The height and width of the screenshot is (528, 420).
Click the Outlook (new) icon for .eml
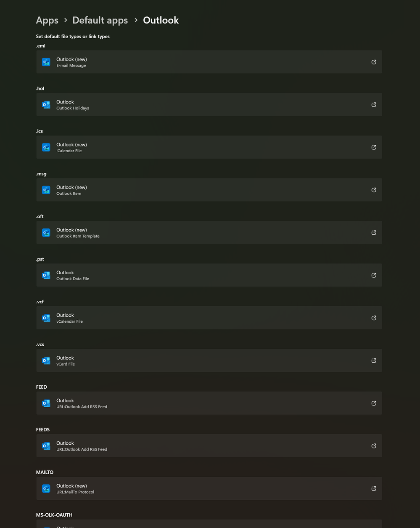tap(46, 62)
